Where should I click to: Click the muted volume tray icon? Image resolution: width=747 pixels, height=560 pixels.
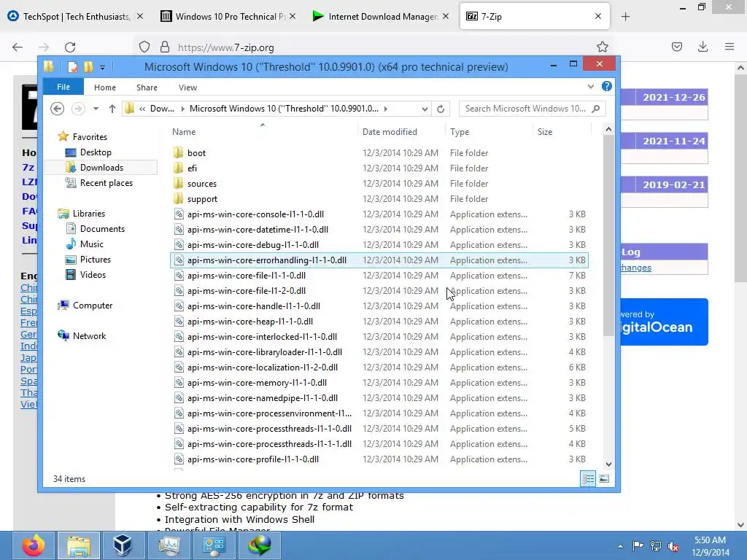[673, 546]
